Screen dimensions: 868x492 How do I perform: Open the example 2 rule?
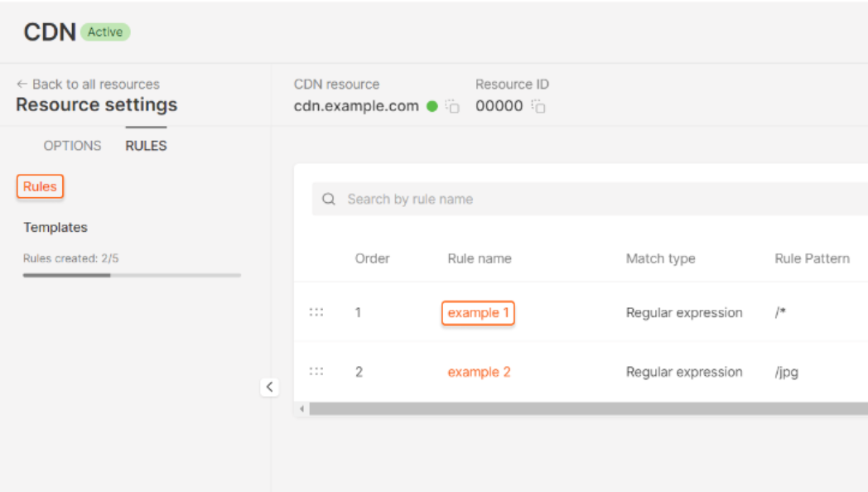(479, 372)
